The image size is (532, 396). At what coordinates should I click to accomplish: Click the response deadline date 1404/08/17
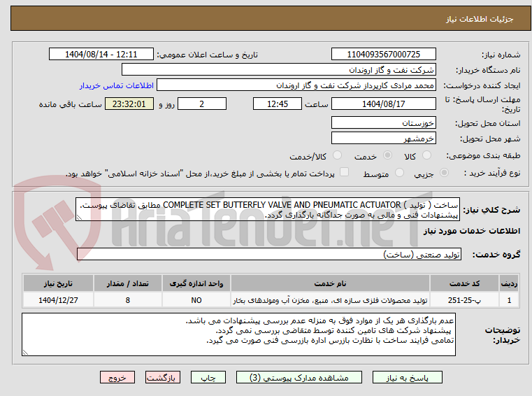point(383,104)
